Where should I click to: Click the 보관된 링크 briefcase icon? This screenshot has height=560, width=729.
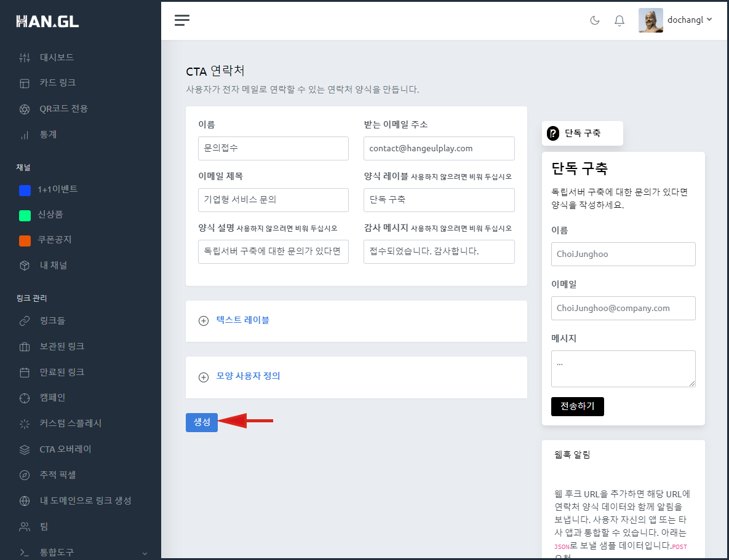click(25, 347)
